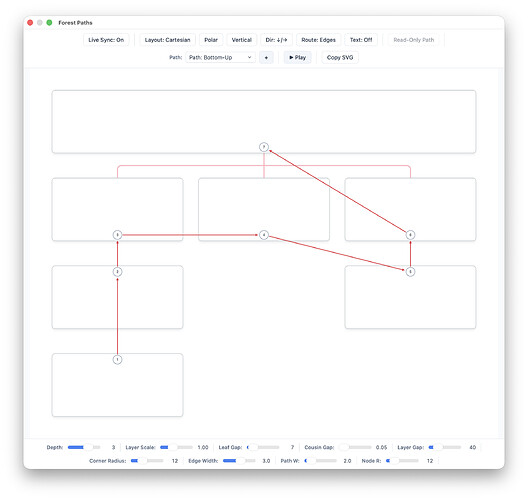The height and width of the screenshot is (500, 528).
Task: Select path node 4 in middle box
Action: coord(264,235)
